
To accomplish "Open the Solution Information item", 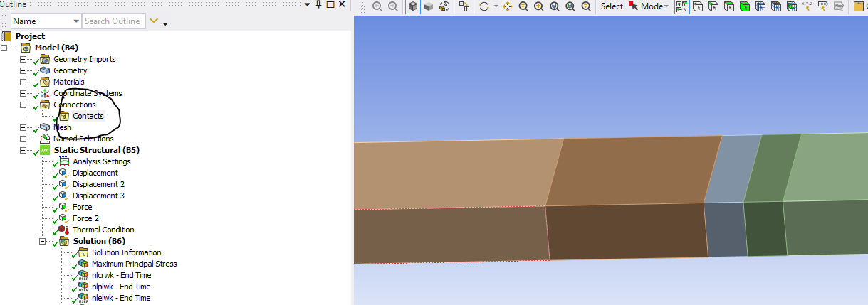I will pos(126,252).
